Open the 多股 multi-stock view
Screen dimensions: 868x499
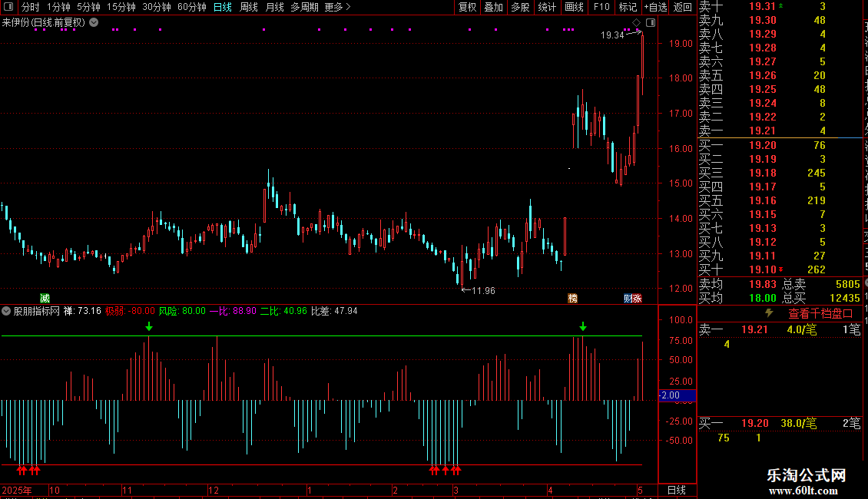[520, 7]
